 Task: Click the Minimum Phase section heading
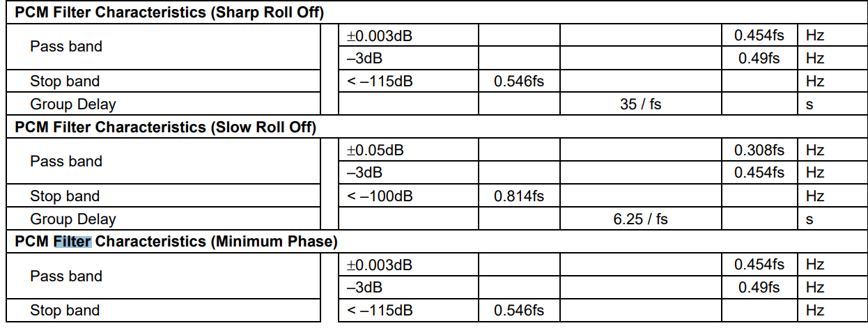(176, 242)
